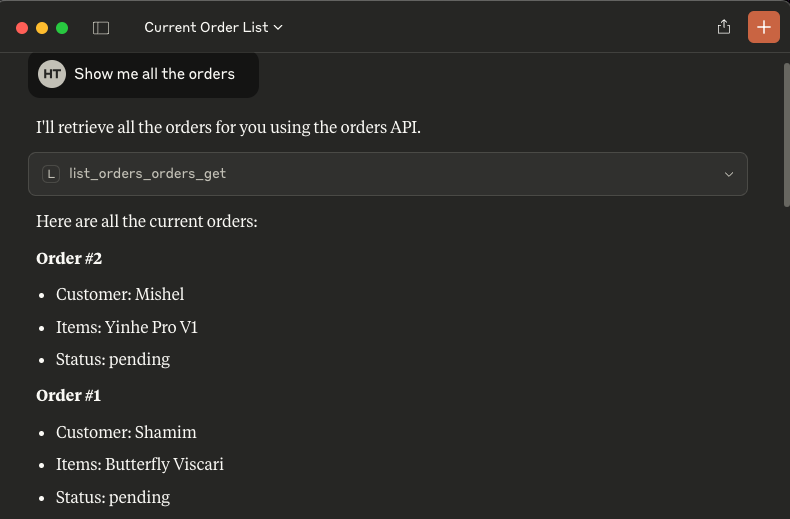
Task: Click the 'Items: Yinhe Pro V1' line
Action: 126,327
